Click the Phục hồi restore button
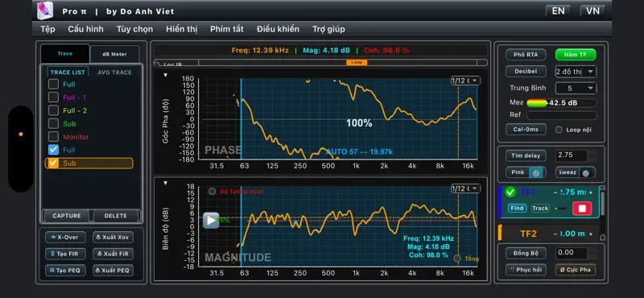644x298 pixels. click(x=526, y=270)
